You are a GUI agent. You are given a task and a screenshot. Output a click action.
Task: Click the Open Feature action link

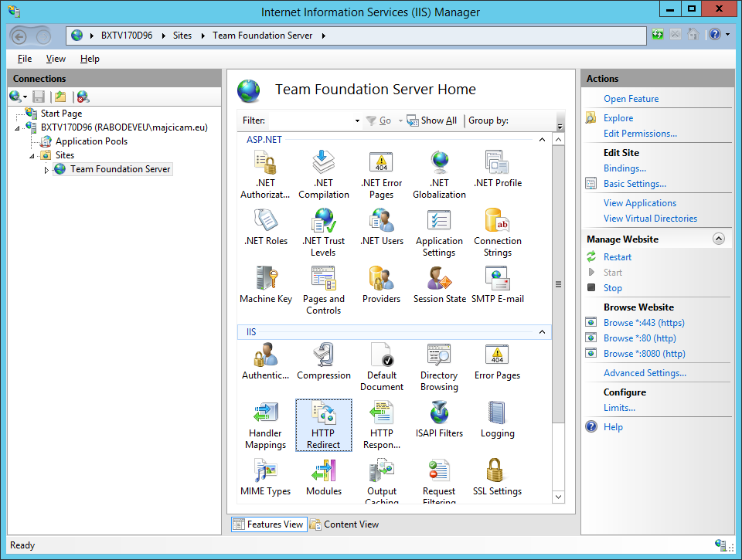[x=631, y=99]
